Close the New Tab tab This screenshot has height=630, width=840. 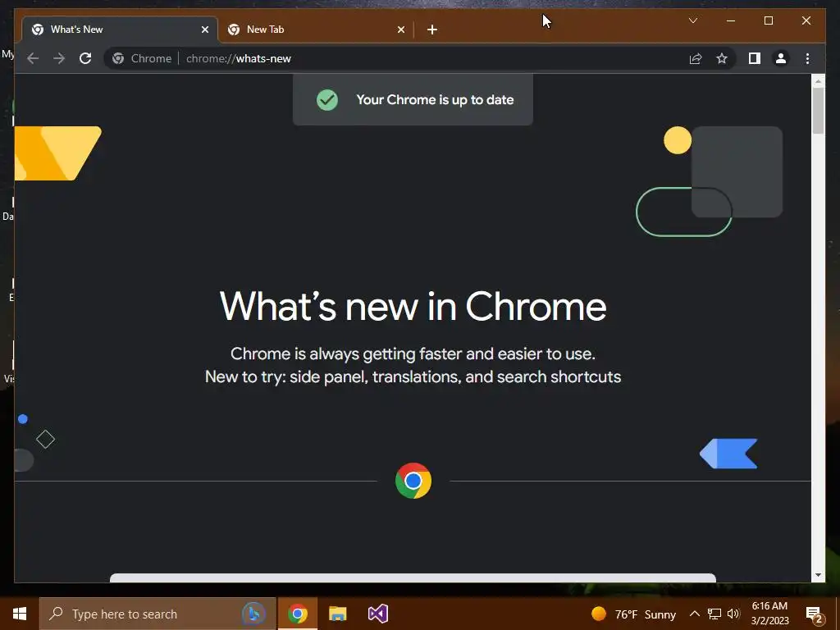(x=400, y=30)
